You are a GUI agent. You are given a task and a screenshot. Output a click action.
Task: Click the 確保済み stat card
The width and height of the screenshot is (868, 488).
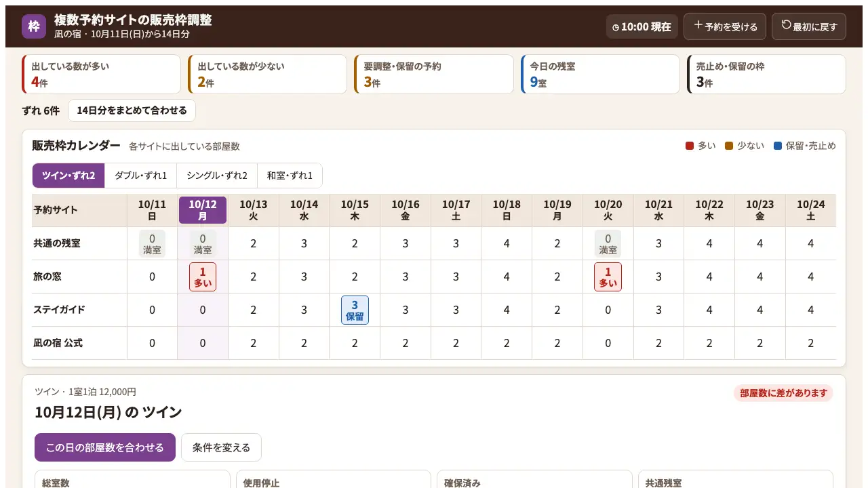pyautogui.click(x=534, y=479)
